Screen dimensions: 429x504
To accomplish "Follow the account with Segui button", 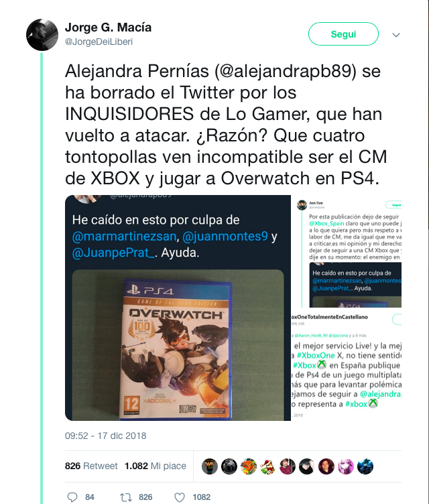I will coord(343,34).
